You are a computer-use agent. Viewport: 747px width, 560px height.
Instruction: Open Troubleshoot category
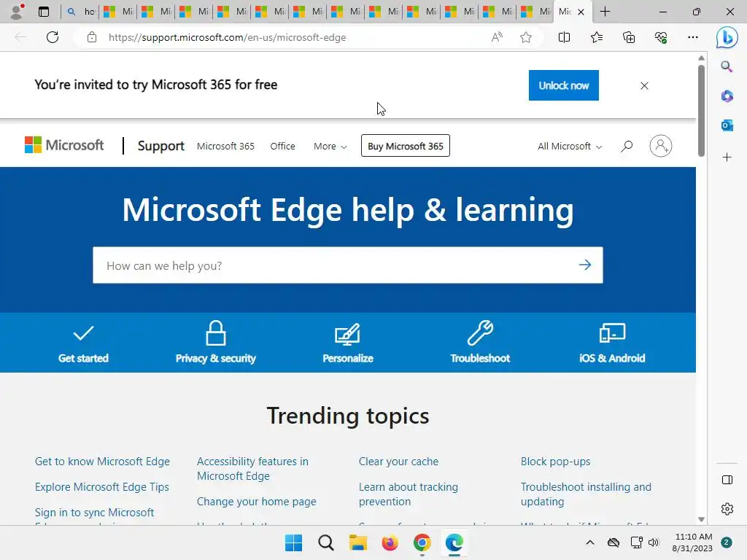pos(480,342)
